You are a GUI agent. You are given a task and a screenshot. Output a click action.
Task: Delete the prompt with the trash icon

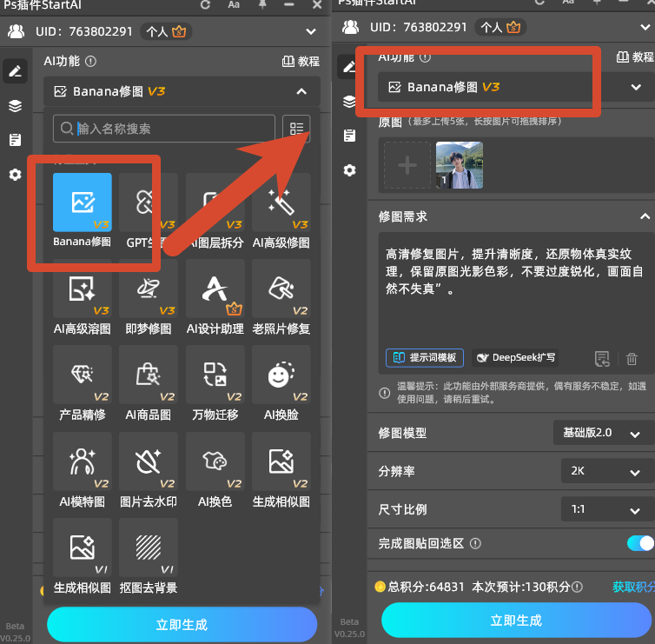(632, 359)
